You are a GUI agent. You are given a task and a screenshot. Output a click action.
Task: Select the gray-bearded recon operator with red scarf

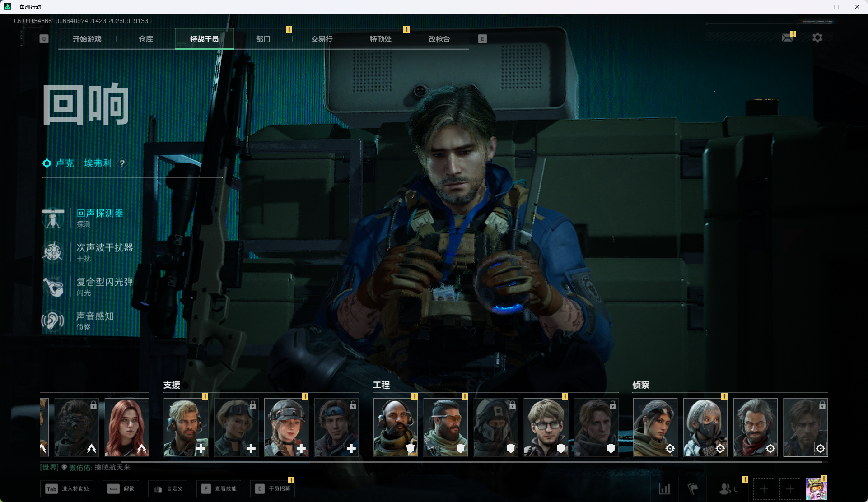(x=756, y=427)
